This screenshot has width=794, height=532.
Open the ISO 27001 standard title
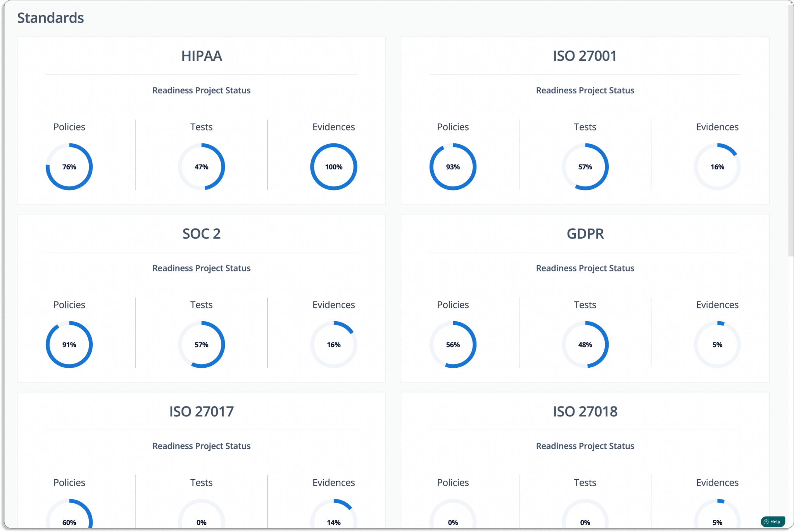585,56
